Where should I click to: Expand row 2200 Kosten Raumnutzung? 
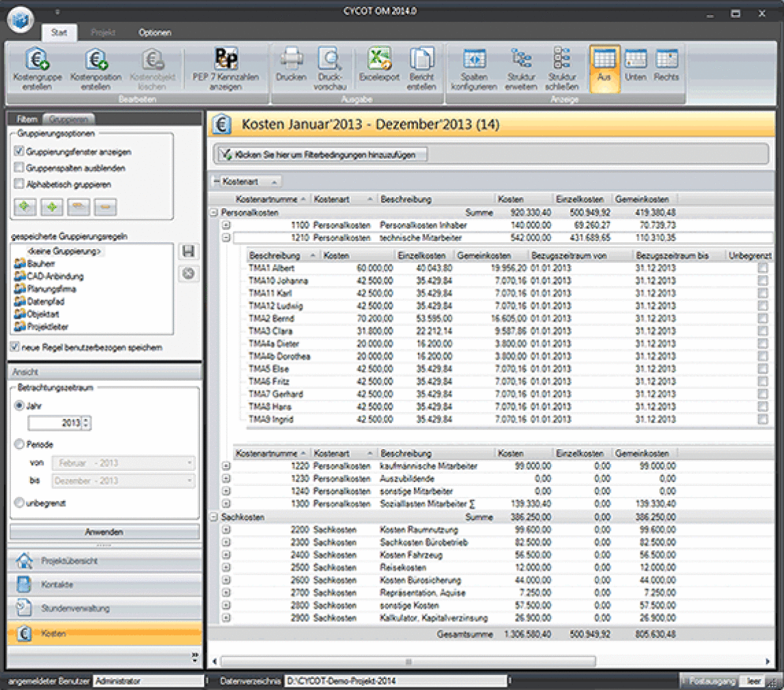click(227, 530)
